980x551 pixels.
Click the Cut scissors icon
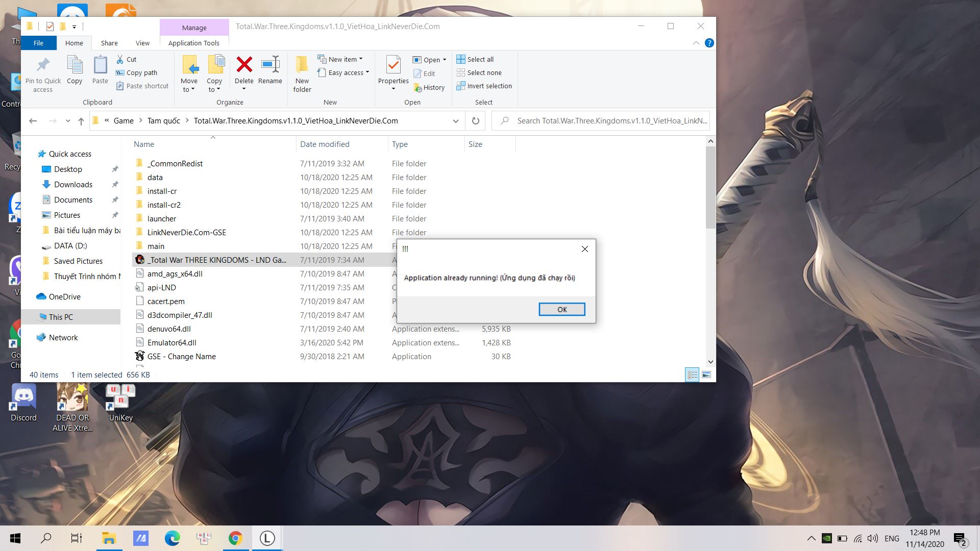(x=120, y=59)
